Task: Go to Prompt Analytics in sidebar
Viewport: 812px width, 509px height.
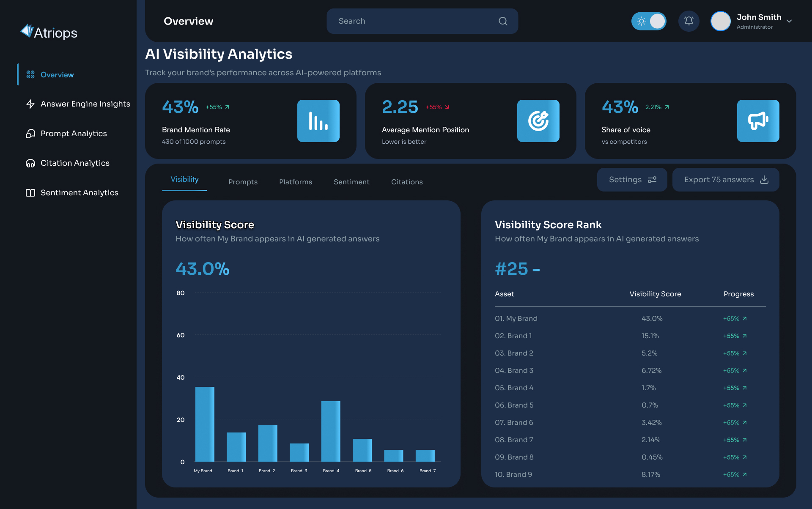Action: pos(74,134)
